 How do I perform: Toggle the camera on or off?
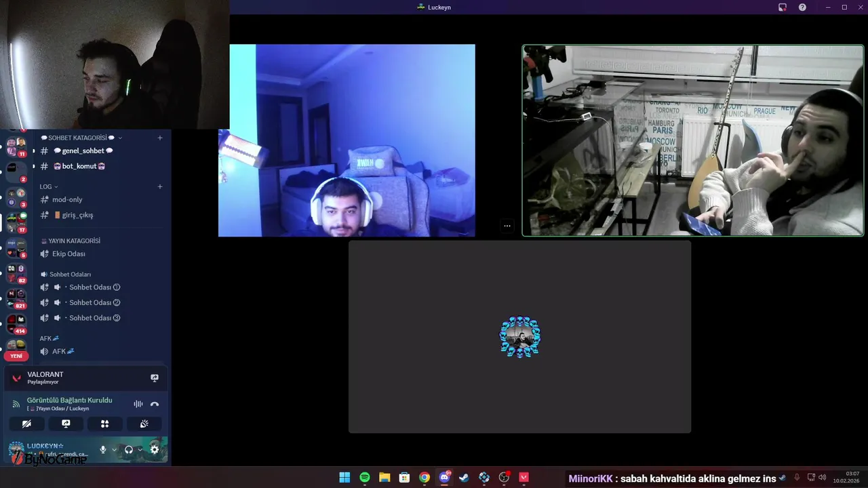(x=26, y=424)
